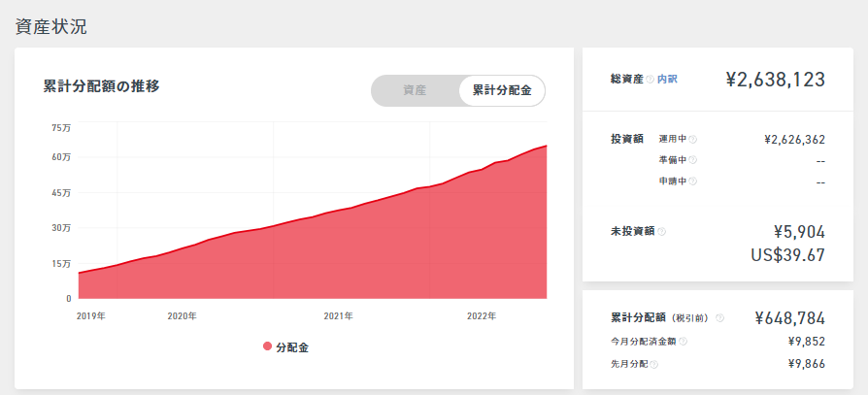This screenshot has width=868, height=395.
Task: Show help for 総資産
Action: click(x=651, y=81)
